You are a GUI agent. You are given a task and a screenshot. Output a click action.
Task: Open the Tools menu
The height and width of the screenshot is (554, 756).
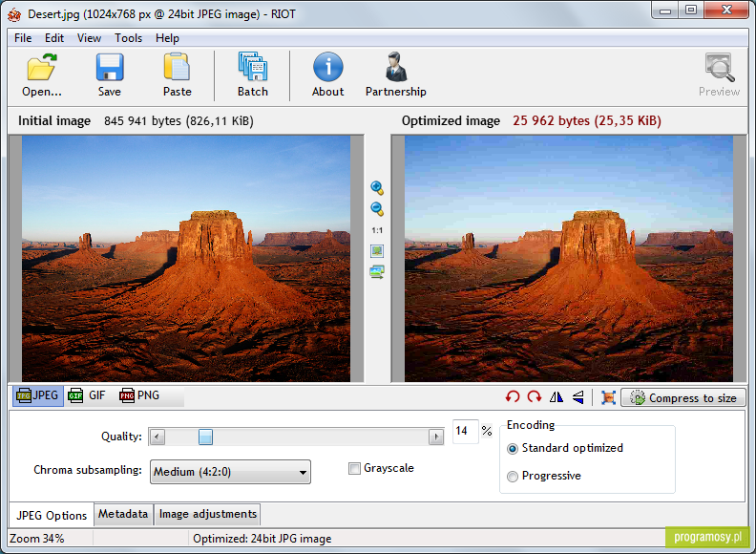point(128,38)
